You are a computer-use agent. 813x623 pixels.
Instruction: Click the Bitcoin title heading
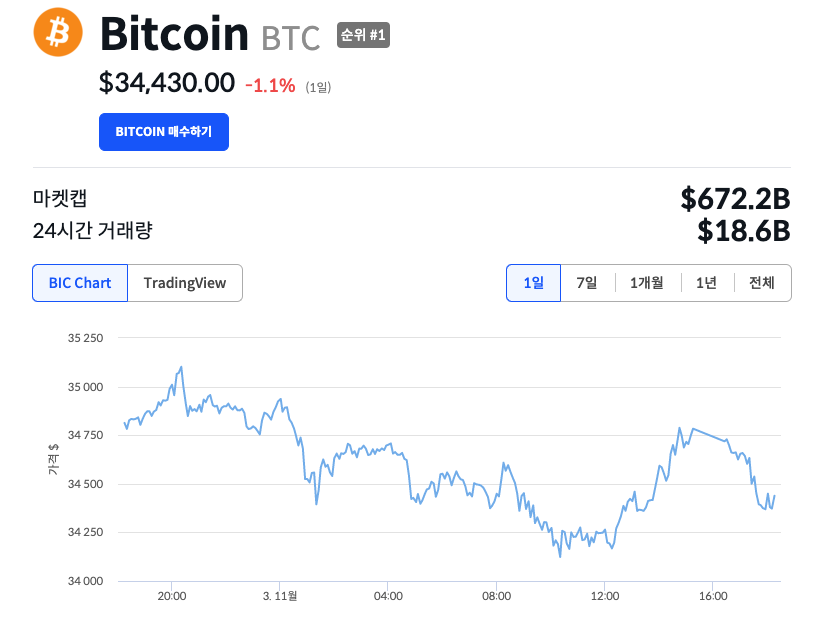174,34
